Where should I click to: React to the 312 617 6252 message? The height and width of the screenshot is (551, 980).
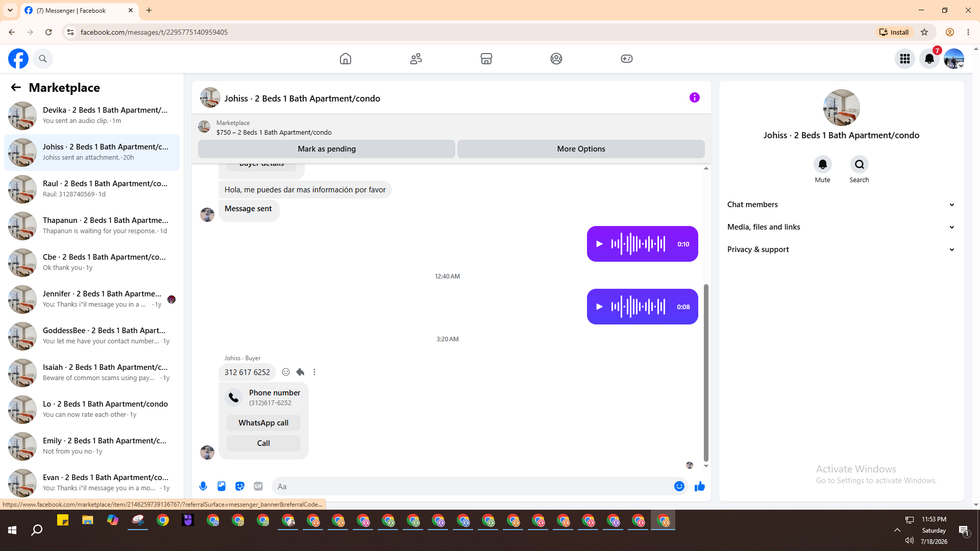[286, 372]
